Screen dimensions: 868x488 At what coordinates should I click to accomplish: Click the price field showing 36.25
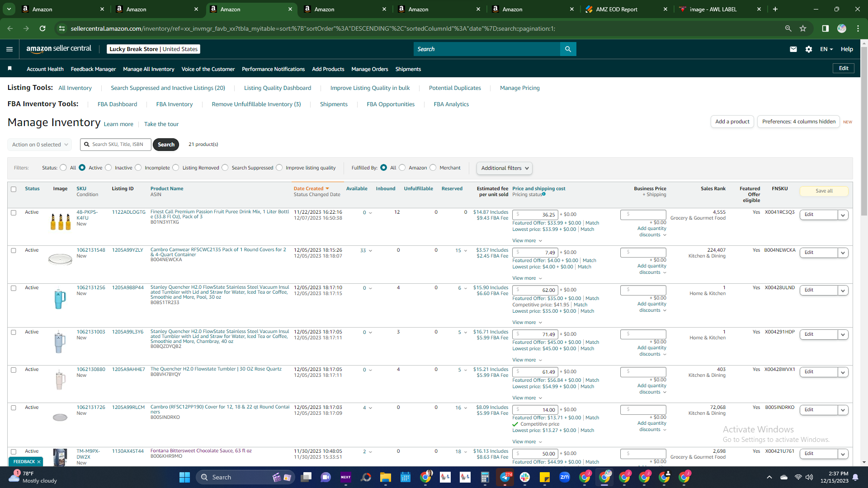(x=535, y=215)
